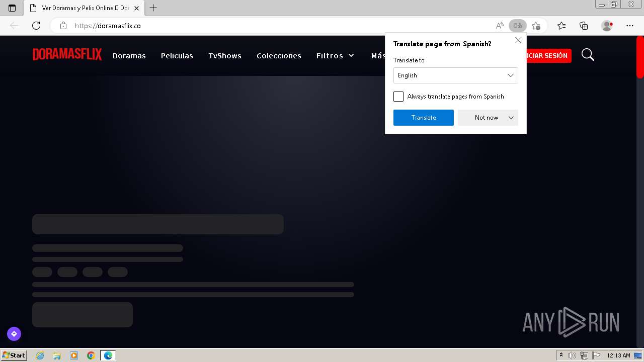Viewport: 644px width, 362px height.
Task: Open the Translate to English dropdown
Action: point(455,75)
